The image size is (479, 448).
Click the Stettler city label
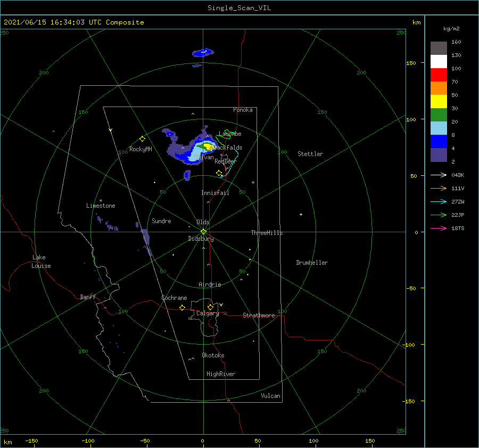310,154
